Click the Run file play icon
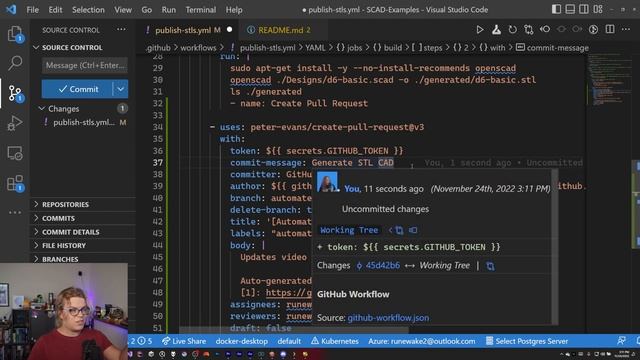640x360 pixels. [x=480, y=30]
